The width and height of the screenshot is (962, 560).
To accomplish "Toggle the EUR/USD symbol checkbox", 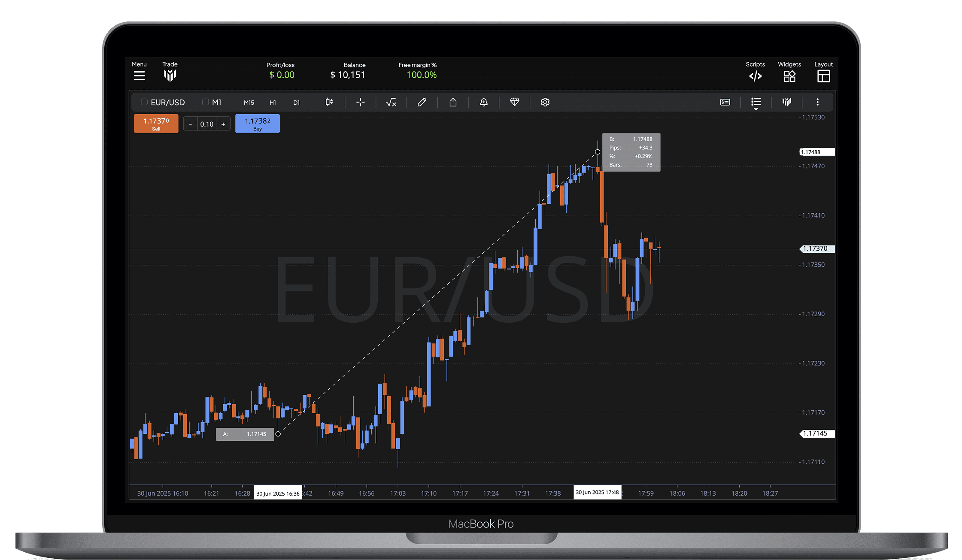I will tap(144, 102).
